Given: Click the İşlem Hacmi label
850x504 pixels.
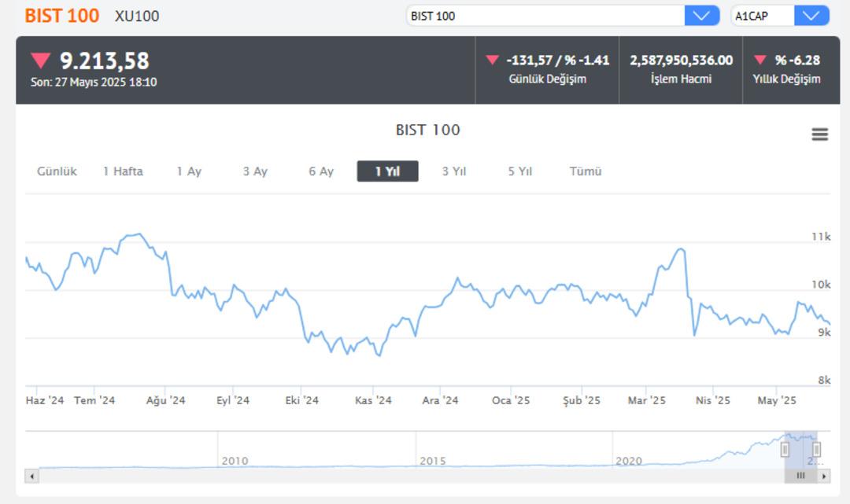Looking at the screenshot, I should coord(681,79).
